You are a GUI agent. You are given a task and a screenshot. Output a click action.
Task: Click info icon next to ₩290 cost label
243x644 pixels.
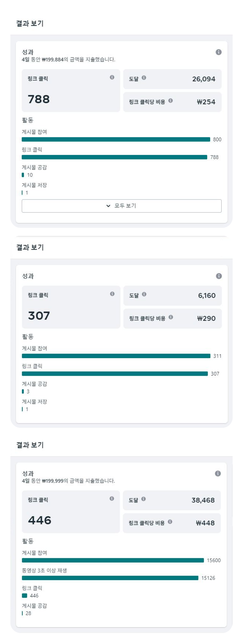pyautogui.click(x=171, y=317)
